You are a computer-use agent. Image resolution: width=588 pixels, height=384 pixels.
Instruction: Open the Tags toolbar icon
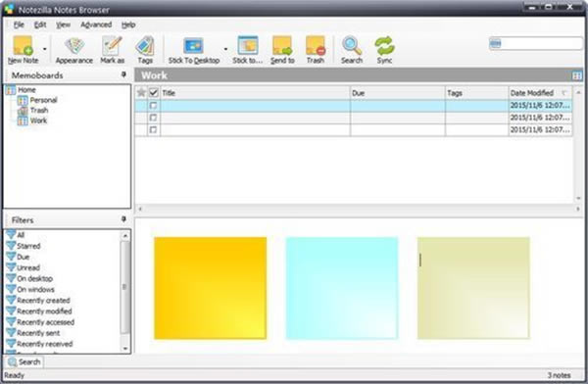click(145, 46)
